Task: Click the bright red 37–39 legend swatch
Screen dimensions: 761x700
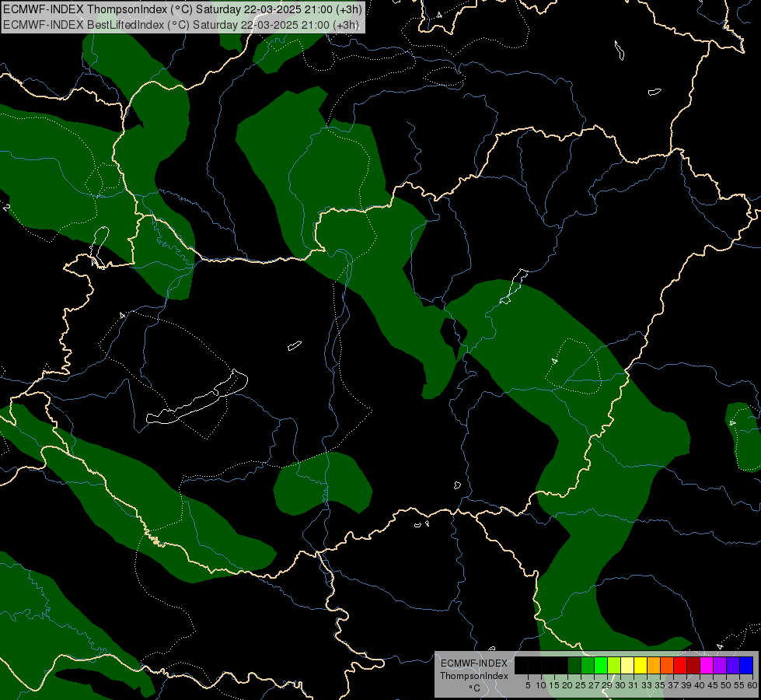Action: [x=680, y=665]
